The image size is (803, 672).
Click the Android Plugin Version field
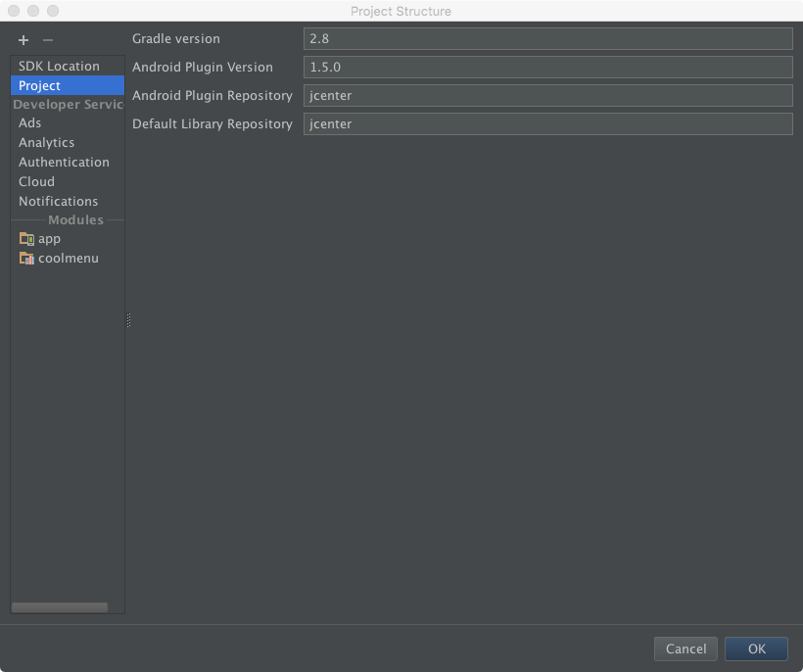[548, 67]
